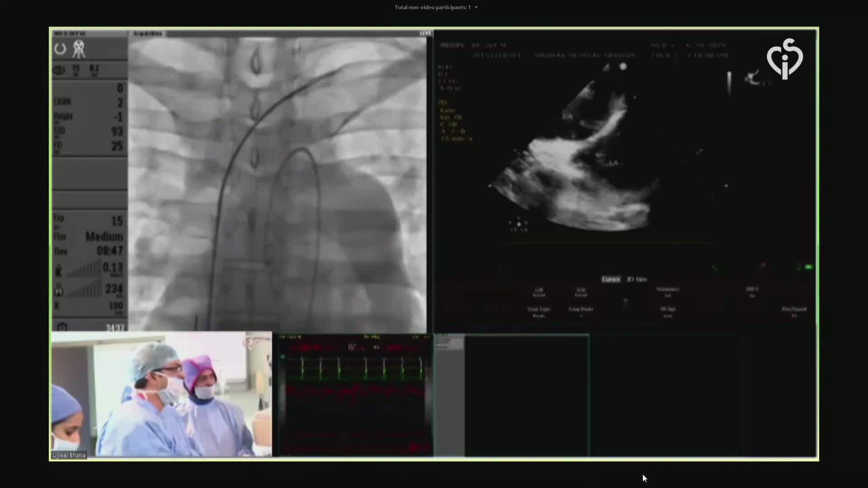Viewport: 868px width, 488px height.
Task: Click the Cursor tab on ultrasound controls
Action: (611, 279)
